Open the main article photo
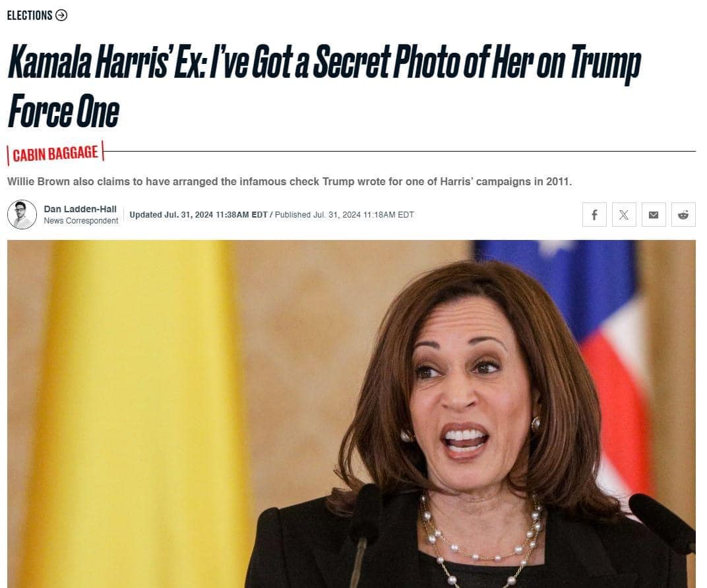Image resolution: width=707 pixels, height=588 pixels. coord(352,413)
